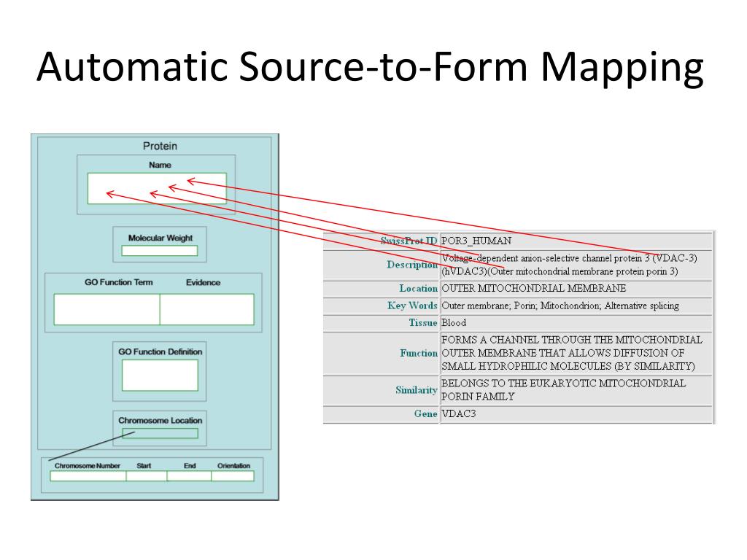The height and width of the screenshot is (560, 747).
Task: Click the Start input field
Action: click(x=147, y=475)
